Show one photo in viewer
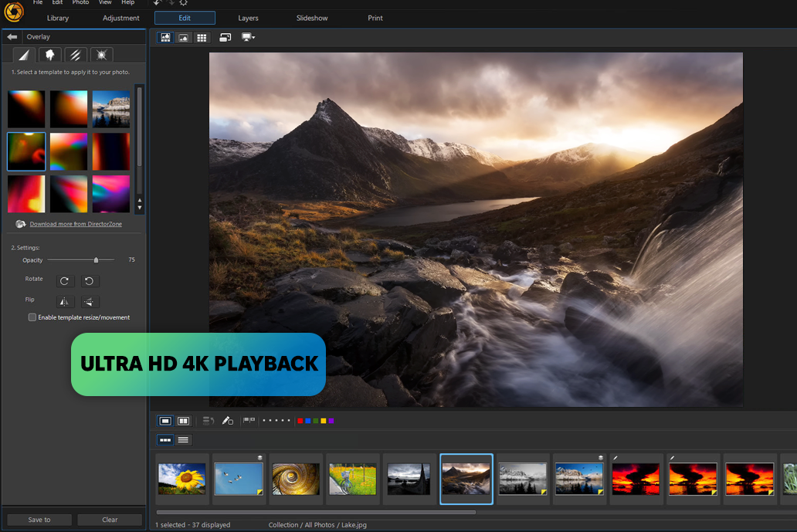 tap(165, 421)
